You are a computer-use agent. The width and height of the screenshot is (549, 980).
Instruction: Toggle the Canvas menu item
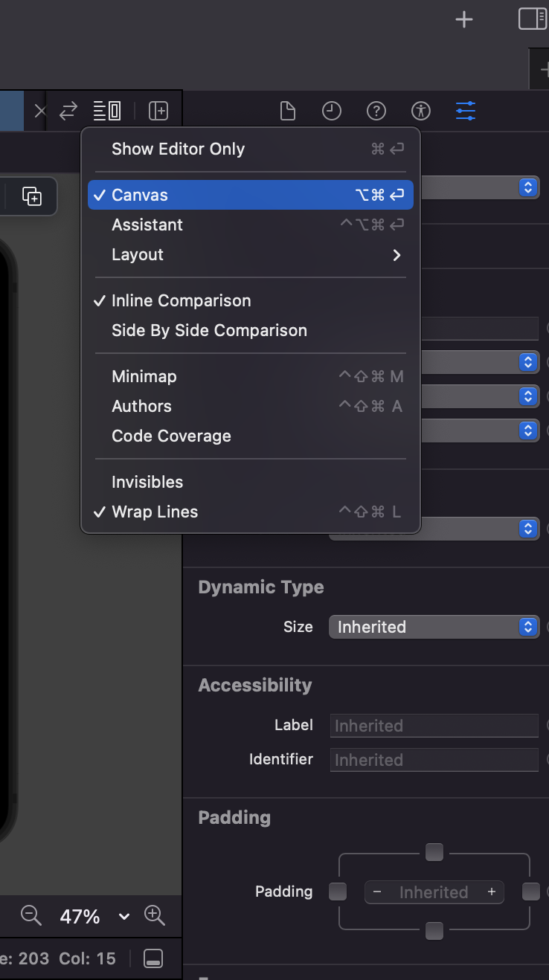[251, 195]
